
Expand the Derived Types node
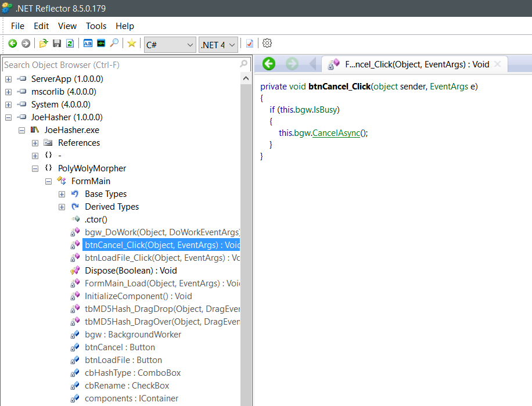click(x=62, y=207)
